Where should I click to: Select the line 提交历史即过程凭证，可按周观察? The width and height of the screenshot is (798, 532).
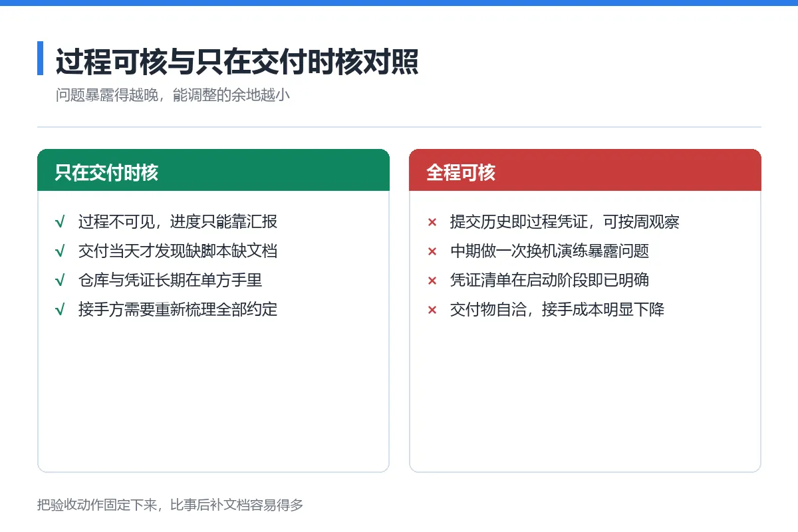pyautogui.click(x=565, y=222)
